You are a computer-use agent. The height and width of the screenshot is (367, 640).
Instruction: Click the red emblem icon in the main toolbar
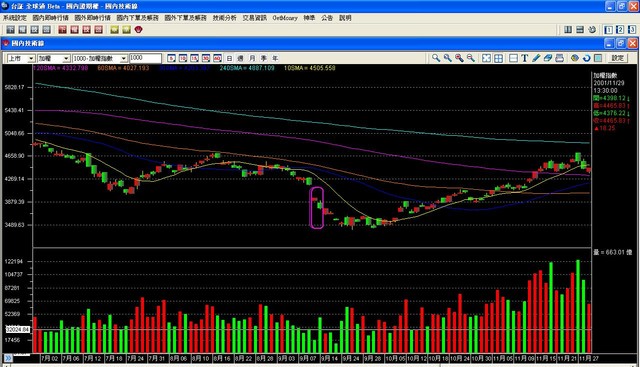[139, 30]
